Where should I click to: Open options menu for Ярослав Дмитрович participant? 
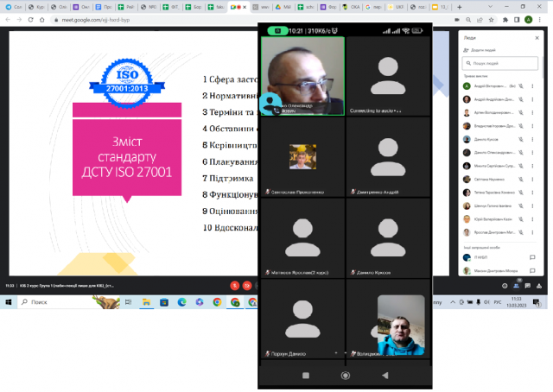coord(532,232)
